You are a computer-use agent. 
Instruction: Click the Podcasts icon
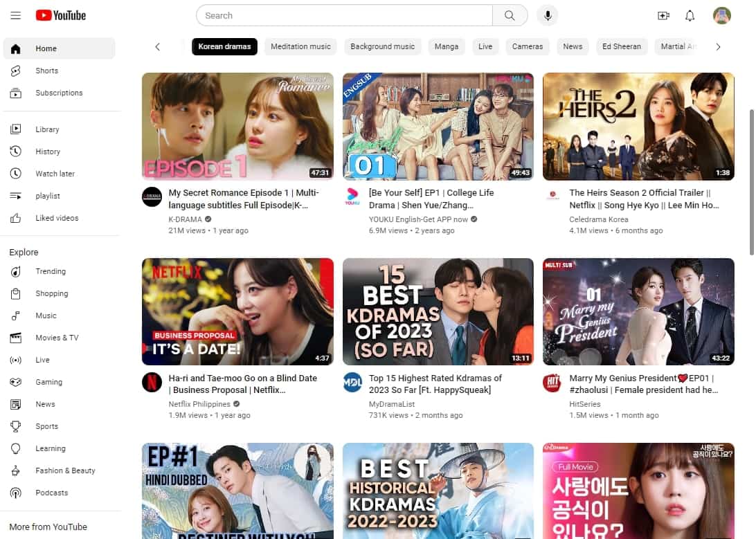tap(15, 493)
